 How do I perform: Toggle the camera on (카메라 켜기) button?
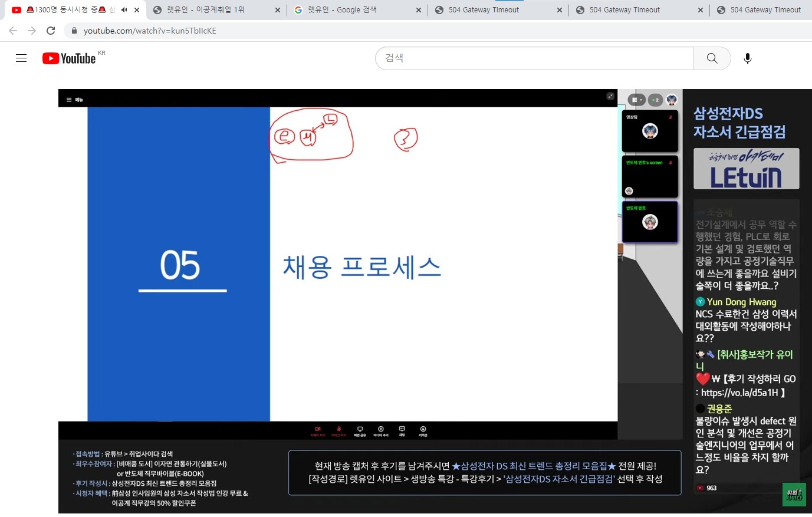click(318, 430)
